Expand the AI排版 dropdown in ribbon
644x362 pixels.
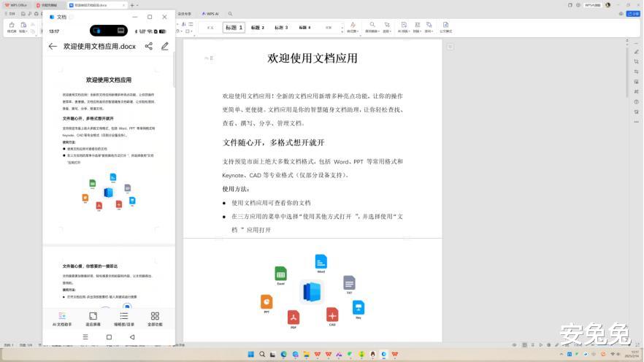404,28
